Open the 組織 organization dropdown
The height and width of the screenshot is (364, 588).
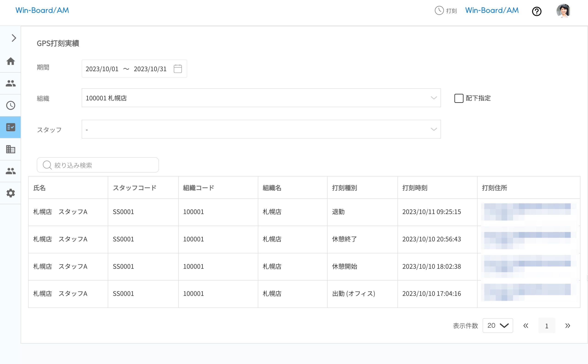(x=433, y=98)
